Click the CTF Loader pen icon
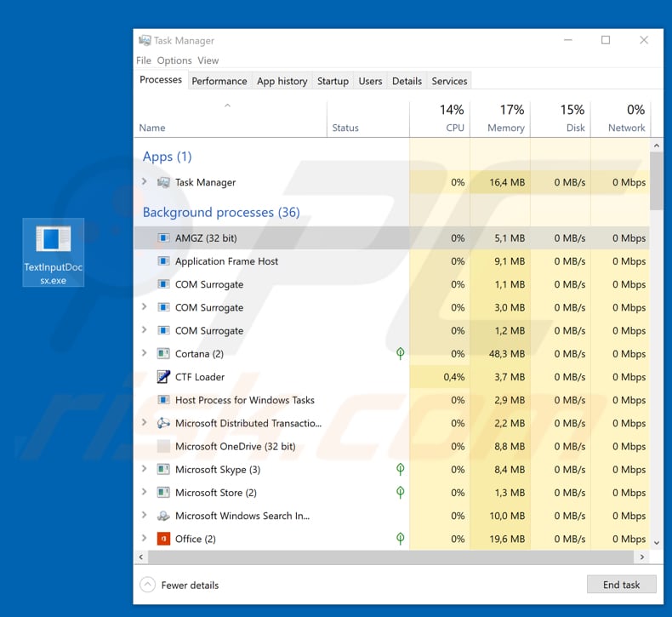 163,377
